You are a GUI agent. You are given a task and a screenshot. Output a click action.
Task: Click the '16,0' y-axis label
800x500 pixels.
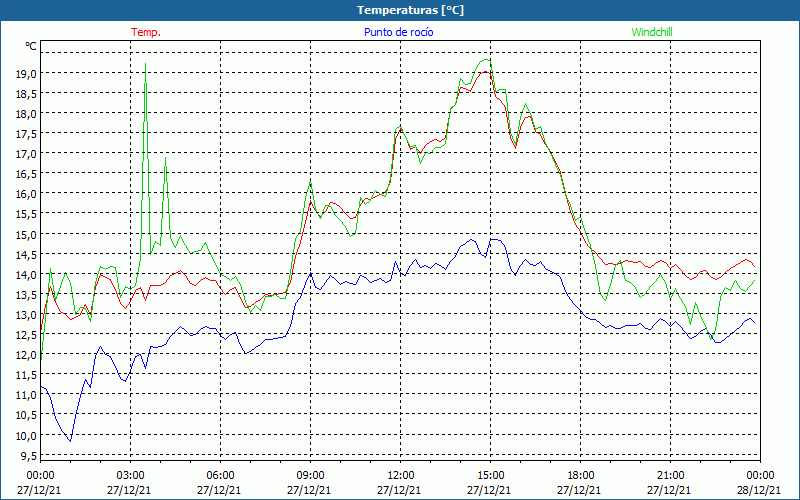point(27,194)
